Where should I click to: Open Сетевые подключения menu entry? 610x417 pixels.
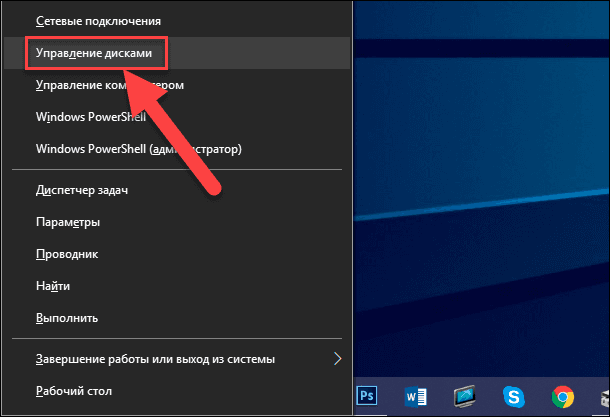(177, 21)
